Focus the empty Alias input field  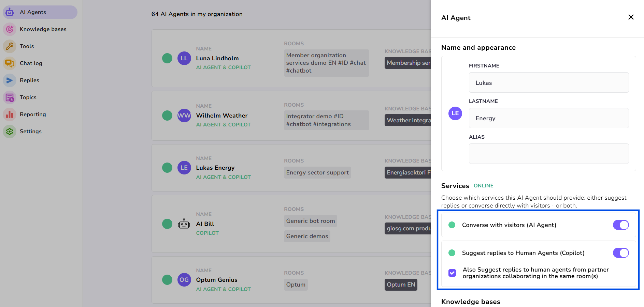coord(548,154)
